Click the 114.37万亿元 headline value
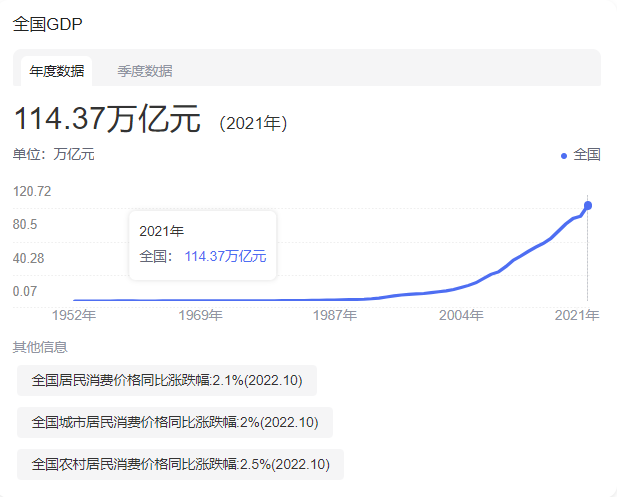617x497 pixels. [107, 118]
